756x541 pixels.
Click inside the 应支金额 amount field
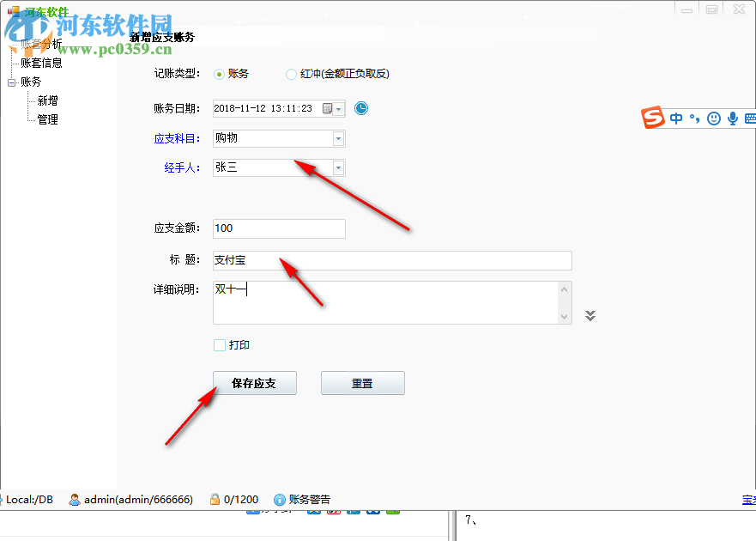tap(278, 228)
